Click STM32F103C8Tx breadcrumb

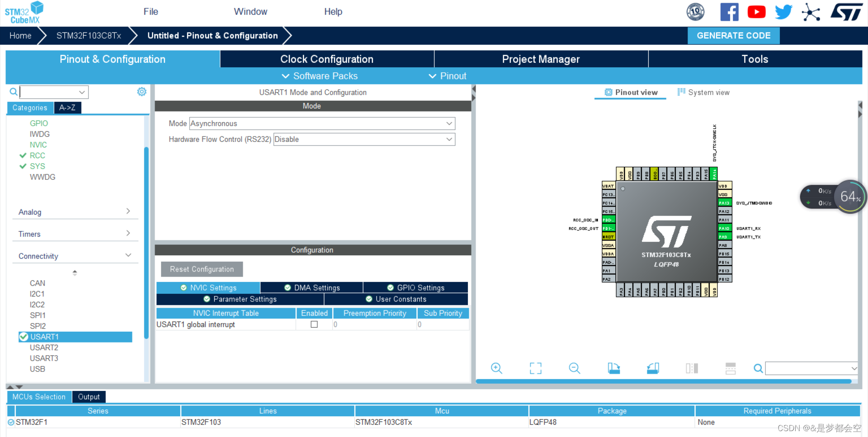[x=89, y=36]
